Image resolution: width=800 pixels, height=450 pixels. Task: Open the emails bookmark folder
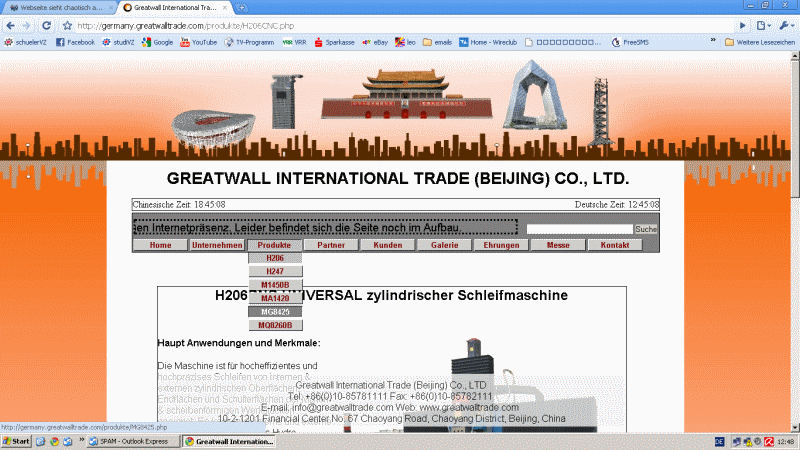(437, 42)
